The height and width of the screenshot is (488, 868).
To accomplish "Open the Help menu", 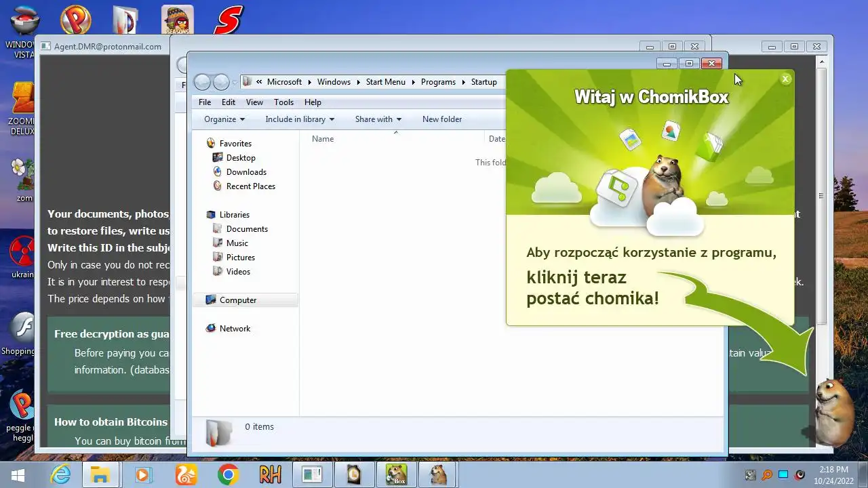I will (x=313, y=102).
